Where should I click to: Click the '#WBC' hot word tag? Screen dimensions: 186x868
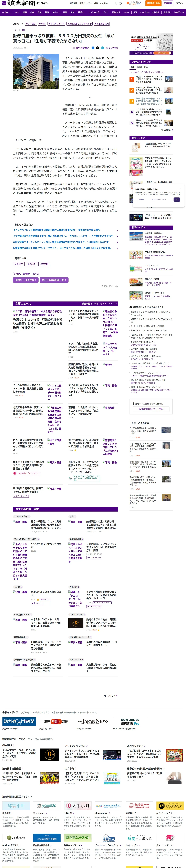(x=42, y=24)
